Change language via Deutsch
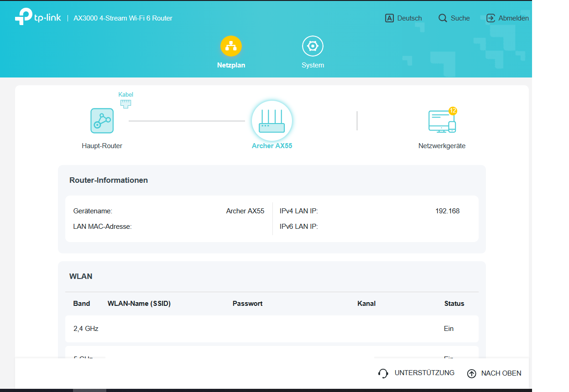Viewport: 569px width, 392px height. 409,18
